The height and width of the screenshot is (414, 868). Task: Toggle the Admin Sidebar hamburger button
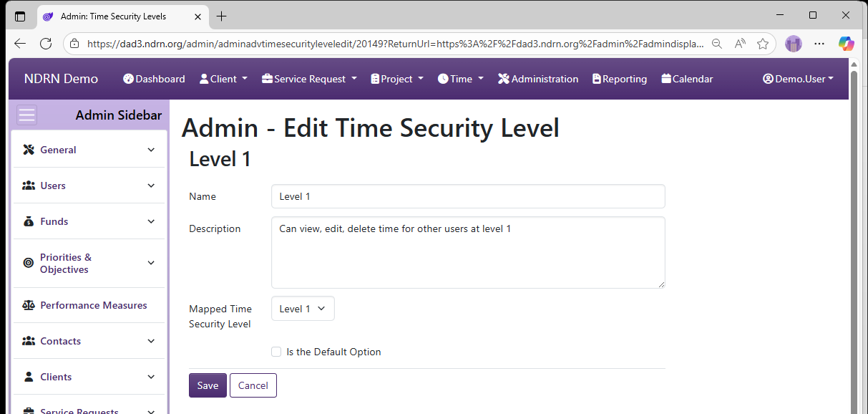point(26,115)
